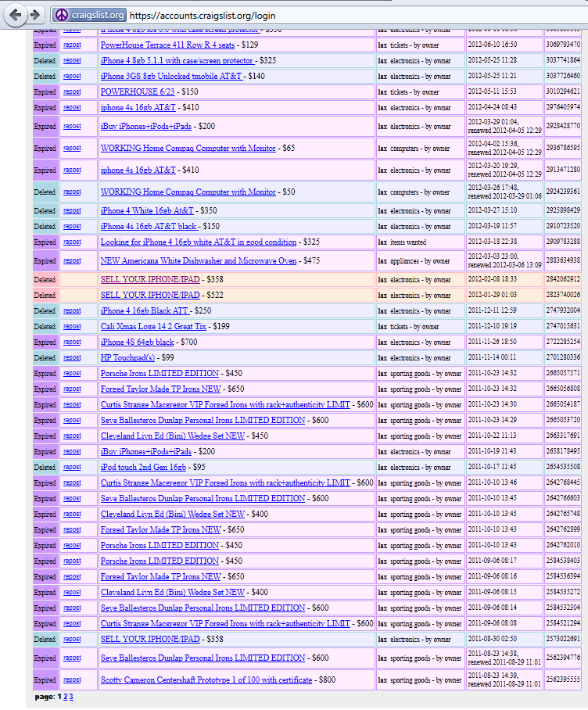Repost the NEW Americana White Dishwasher listing
Image resolution: width=588 pixels, height=710 pixels.
[x=72, y=261]
